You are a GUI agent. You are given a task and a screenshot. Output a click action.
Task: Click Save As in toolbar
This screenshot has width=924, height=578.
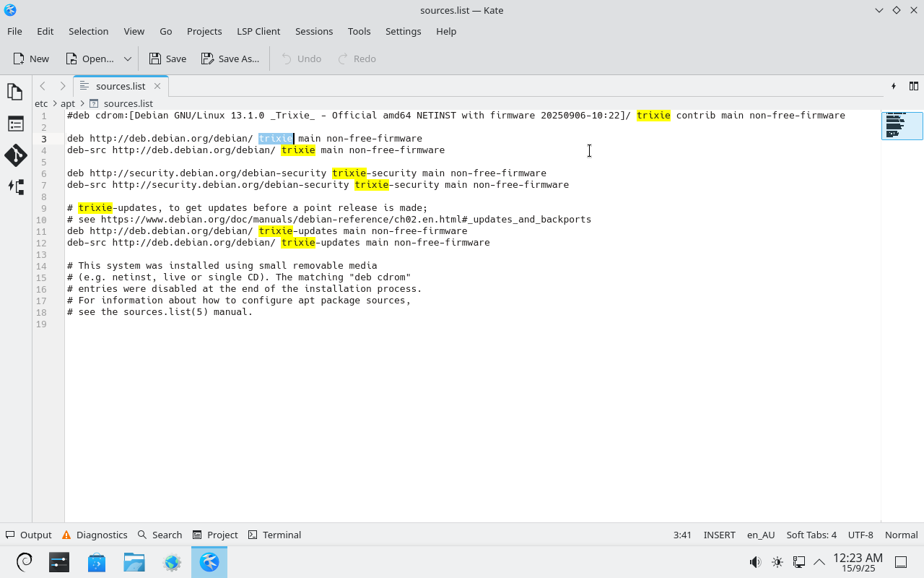(x=230, y=59)
